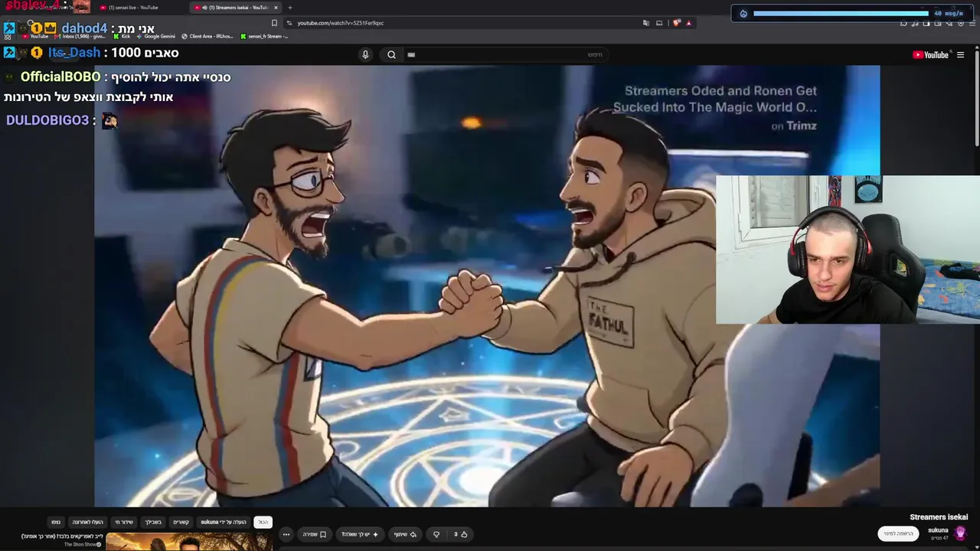This screenshot has width=980, height=551.
Task: Select the 'From sukuna' filter chip
Action: click(x=224, y=522)
